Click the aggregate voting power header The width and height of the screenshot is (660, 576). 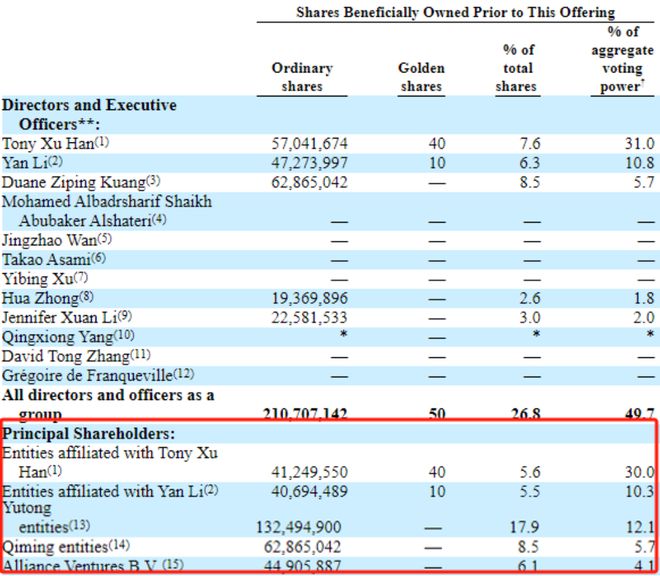tap(622, 59)
